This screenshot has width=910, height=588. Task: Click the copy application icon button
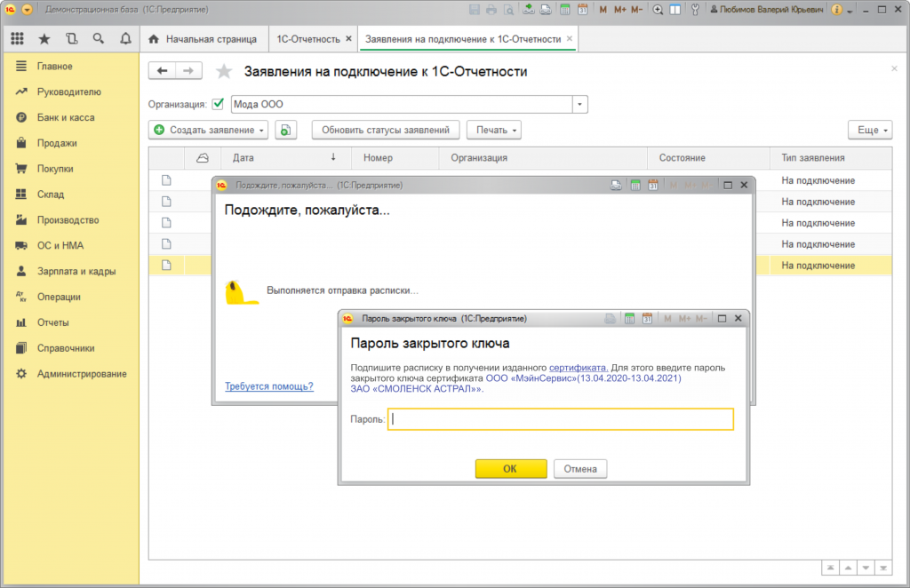tap(285, 131)
